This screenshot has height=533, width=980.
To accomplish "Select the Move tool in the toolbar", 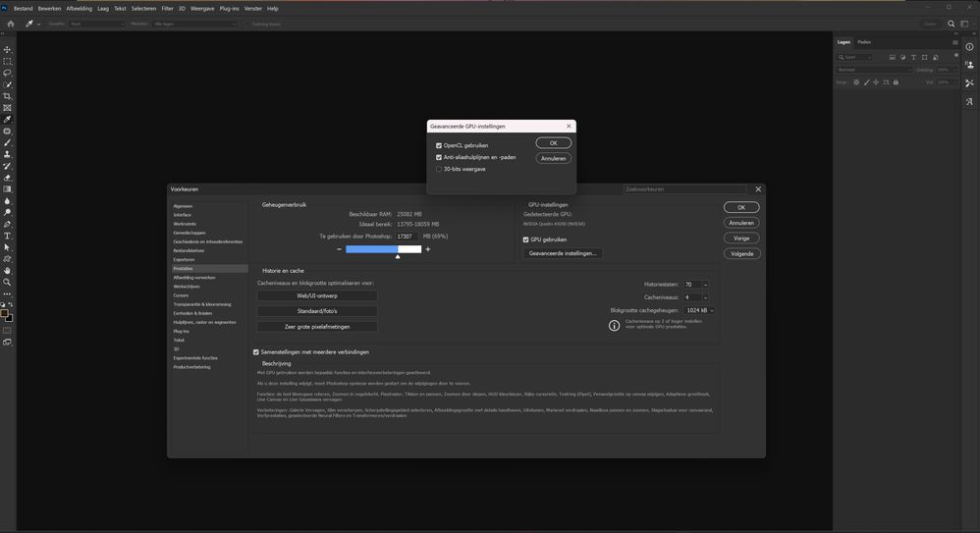I will tap(7, 49).
